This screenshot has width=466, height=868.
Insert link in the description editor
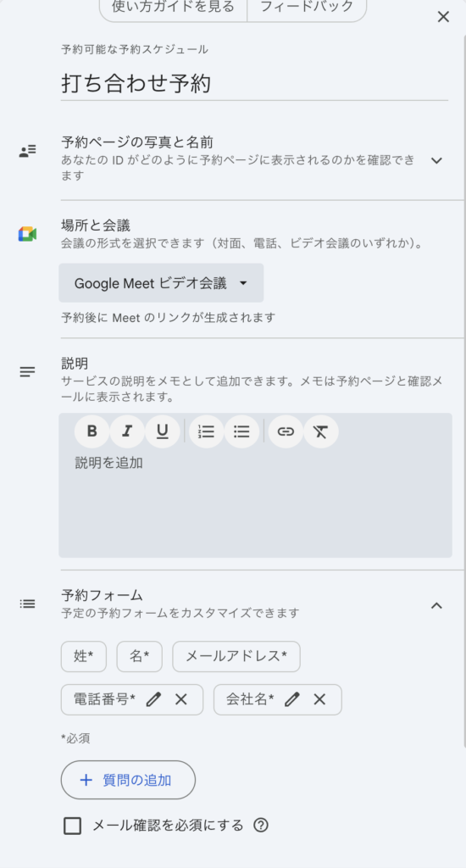coord(286,431)
